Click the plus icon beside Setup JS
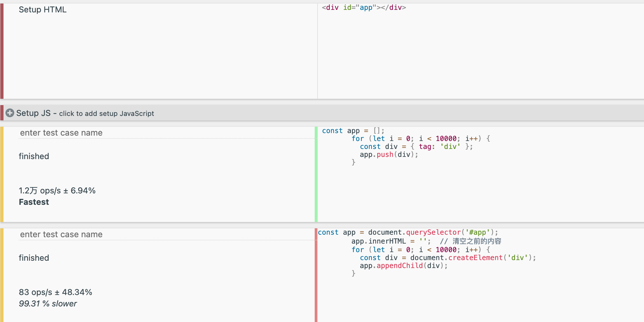 [10, 113]
